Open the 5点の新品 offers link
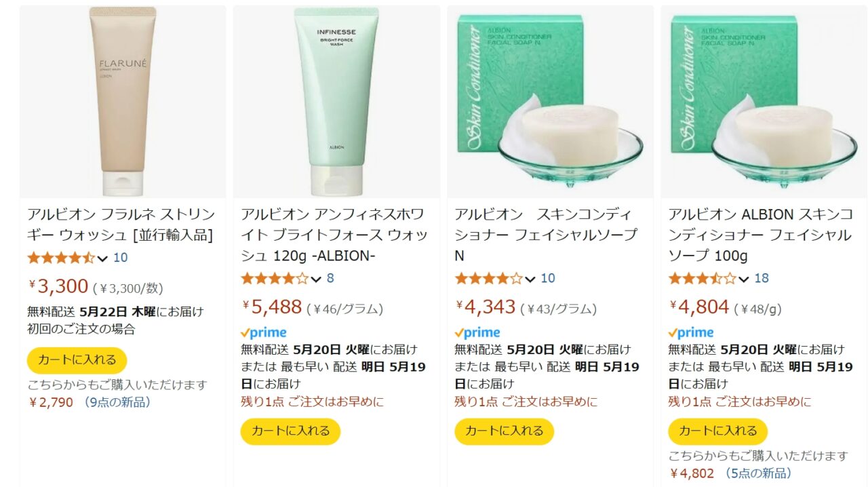The width and height of the screenshot is (868, 487). point(757,473)
